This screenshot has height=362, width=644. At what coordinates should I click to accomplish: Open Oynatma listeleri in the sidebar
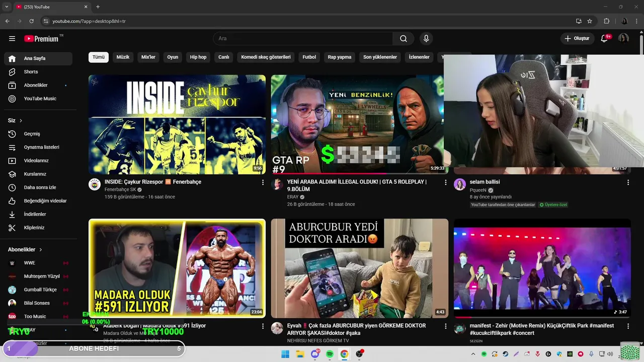coord(38,147)
